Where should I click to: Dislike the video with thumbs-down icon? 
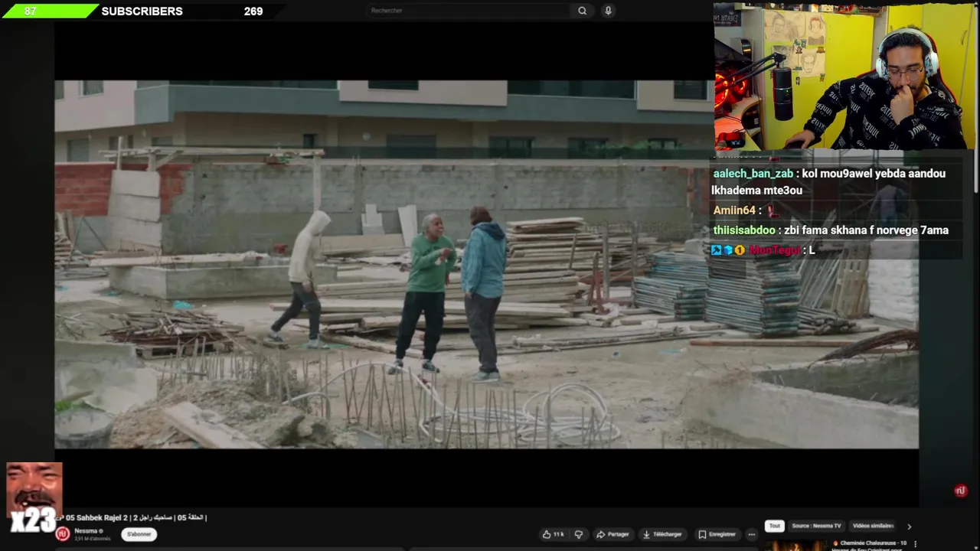tap(579, 534)
